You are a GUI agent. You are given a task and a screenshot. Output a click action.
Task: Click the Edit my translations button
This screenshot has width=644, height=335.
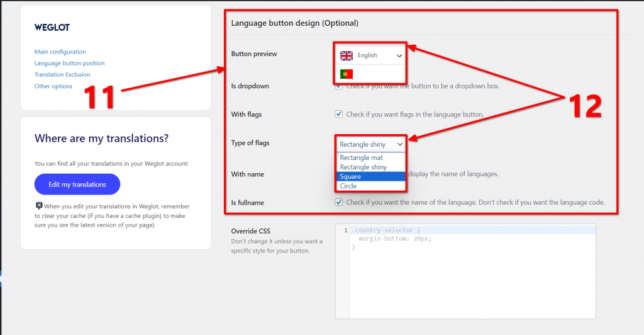point(77,184)
